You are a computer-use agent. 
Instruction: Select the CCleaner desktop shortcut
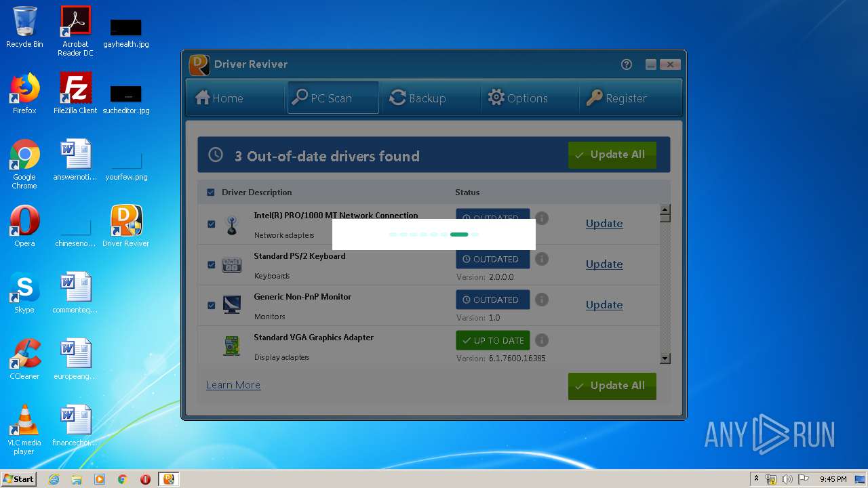click(24, 359)
